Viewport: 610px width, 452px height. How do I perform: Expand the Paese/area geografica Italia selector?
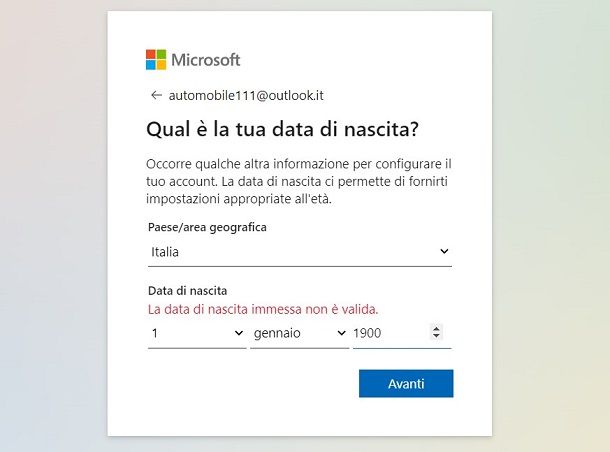point(300,252)
